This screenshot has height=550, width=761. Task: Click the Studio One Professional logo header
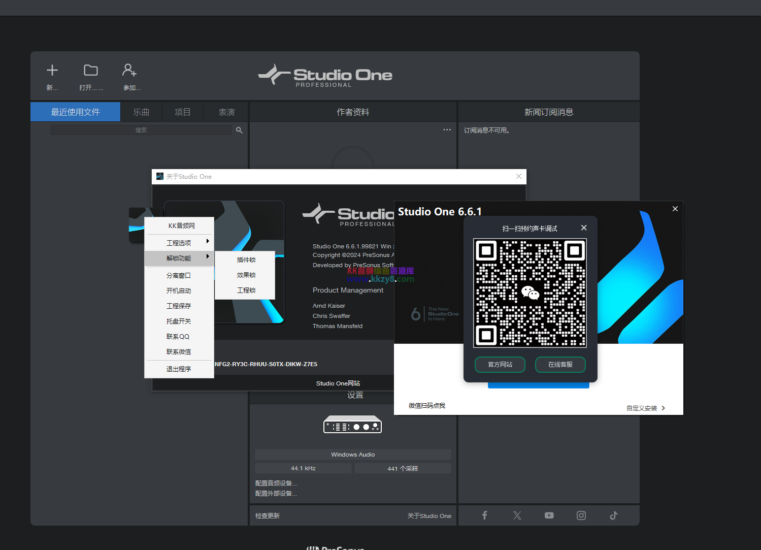[325, 76]
